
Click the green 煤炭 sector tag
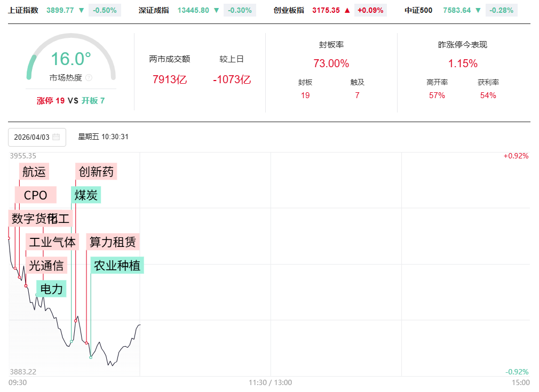86,195
